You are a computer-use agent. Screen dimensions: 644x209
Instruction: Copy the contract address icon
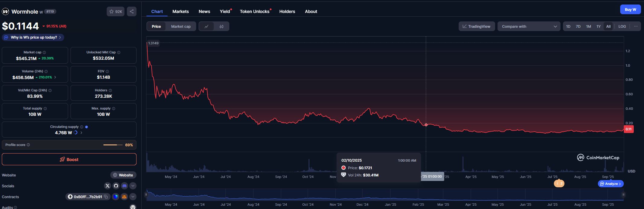click(x=106, y=197)
